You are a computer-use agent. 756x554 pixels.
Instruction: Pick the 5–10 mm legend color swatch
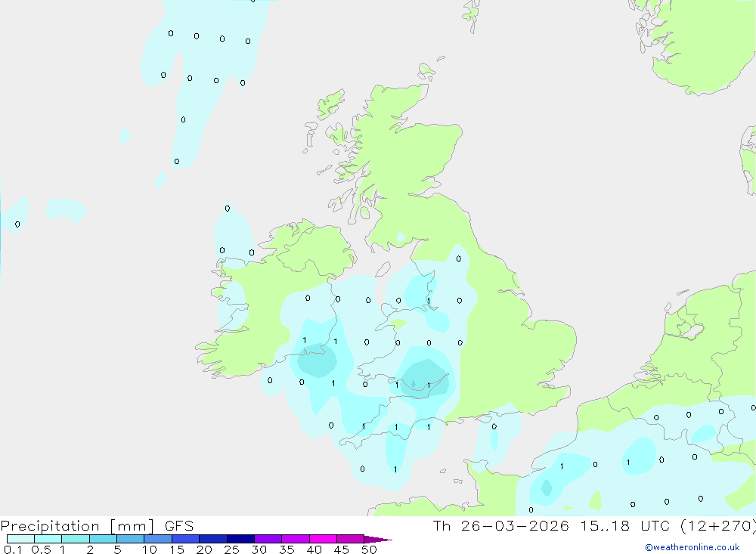(x=131, y=539)
